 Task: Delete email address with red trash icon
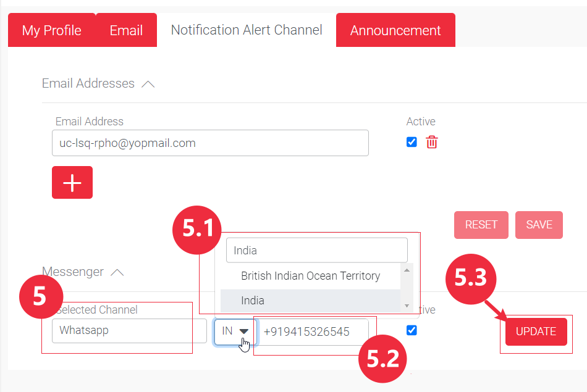click(432, 142)
